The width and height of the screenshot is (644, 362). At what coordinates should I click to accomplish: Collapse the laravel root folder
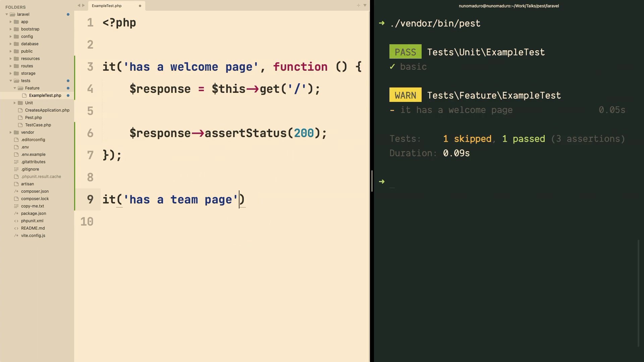[7, 14]
